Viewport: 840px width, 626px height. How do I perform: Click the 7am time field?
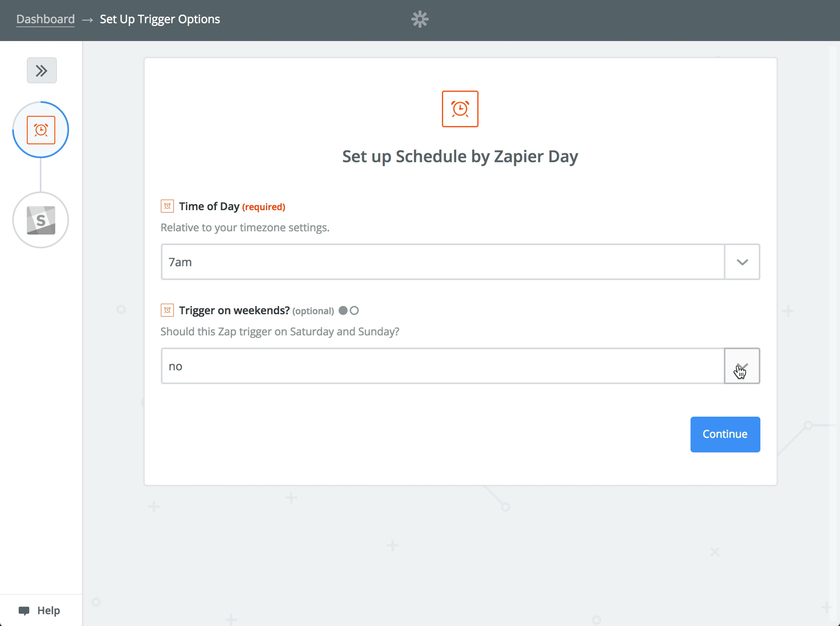coord(443,262)
